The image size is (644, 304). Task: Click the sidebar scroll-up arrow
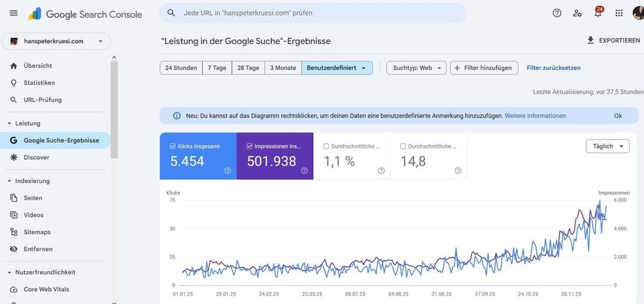(114, 57)
